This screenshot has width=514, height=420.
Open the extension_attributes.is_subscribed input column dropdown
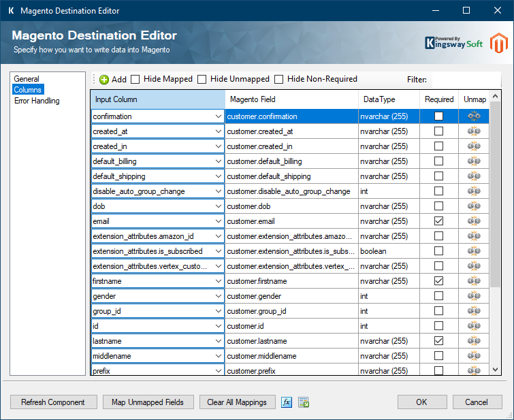click(x=219, y=251)
